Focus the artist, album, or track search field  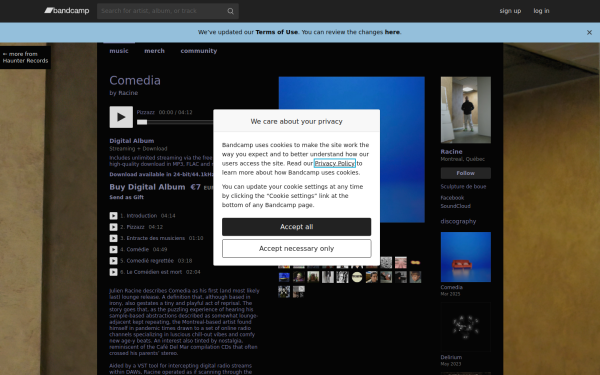point(168,11)
